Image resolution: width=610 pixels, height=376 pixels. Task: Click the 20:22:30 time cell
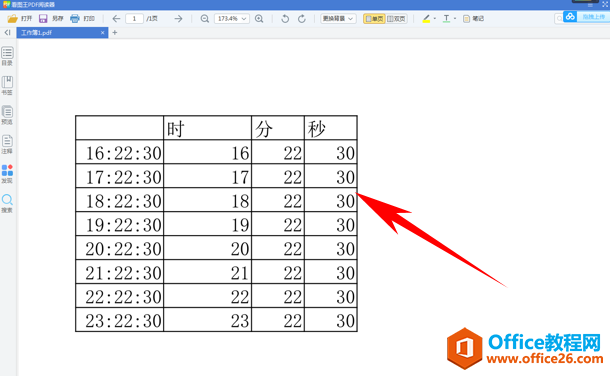[x=120, y=248]
